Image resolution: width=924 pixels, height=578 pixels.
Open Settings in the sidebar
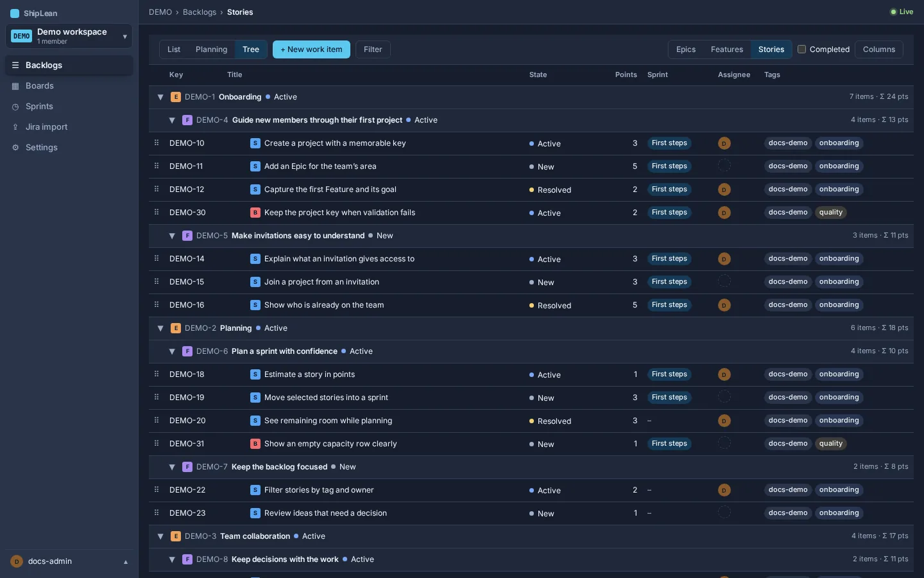(69, 148)
